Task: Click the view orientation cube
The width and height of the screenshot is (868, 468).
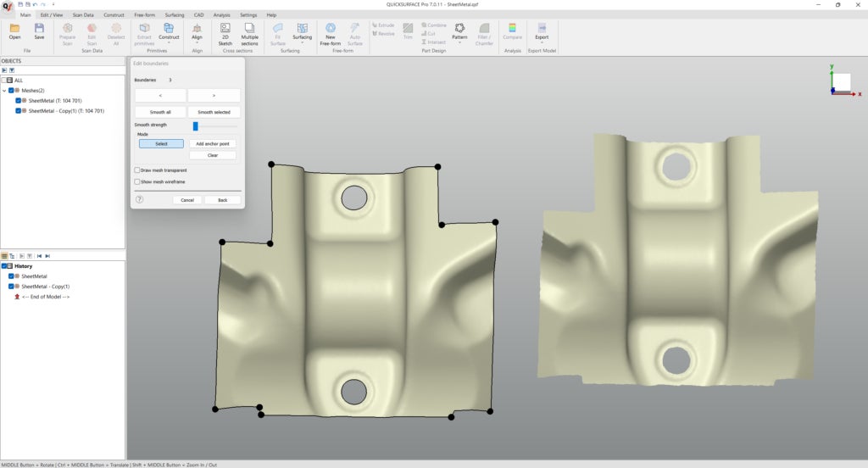Action: point(842,82)
